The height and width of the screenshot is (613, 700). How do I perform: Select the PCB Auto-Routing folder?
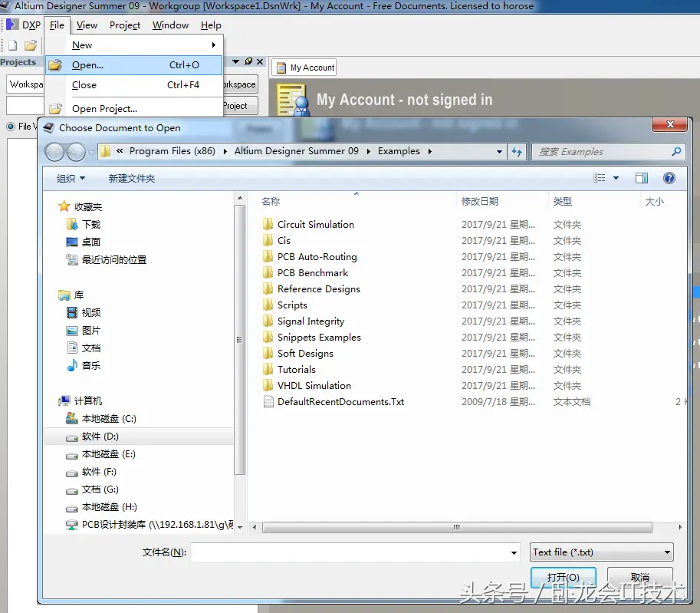[317, 257]
